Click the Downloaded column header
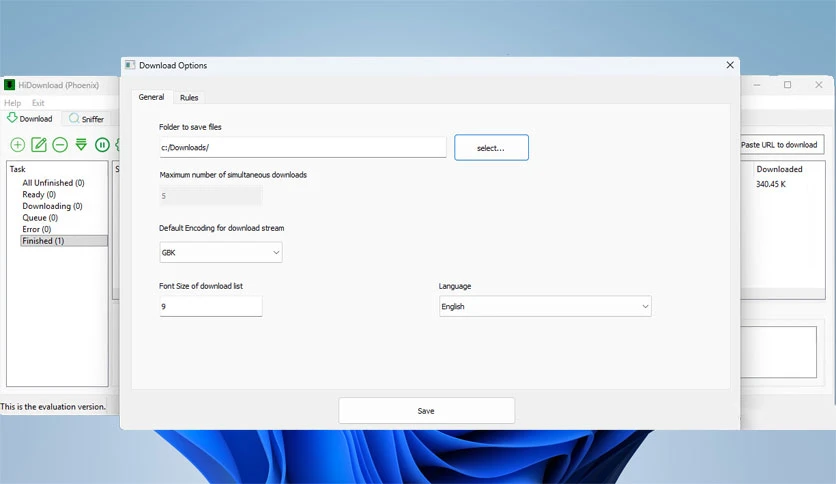This screenshot has height=484, width=836. tap(779, 169)
